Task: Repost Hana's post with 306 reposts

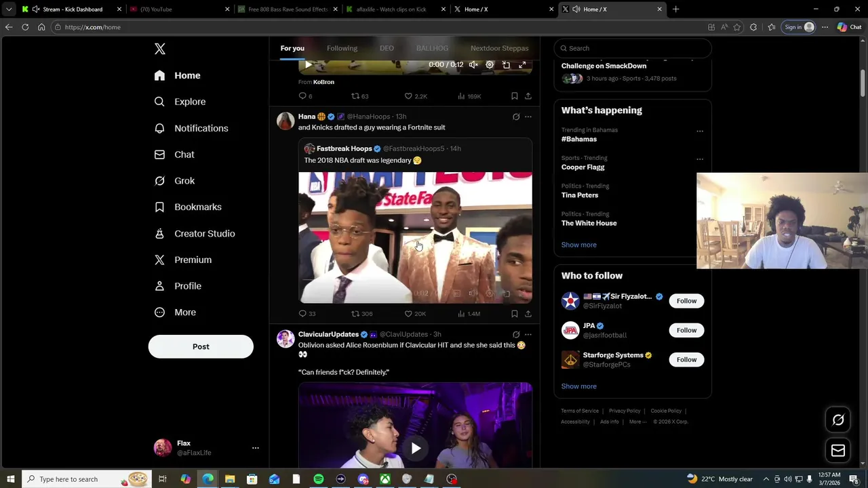Action: 361,314
